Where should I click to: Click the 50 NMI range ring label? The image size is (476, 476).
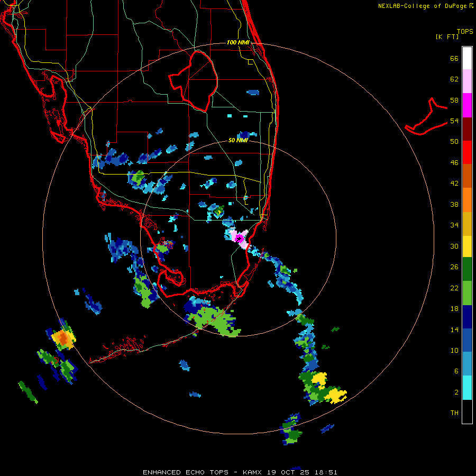[x=238, y=140]
